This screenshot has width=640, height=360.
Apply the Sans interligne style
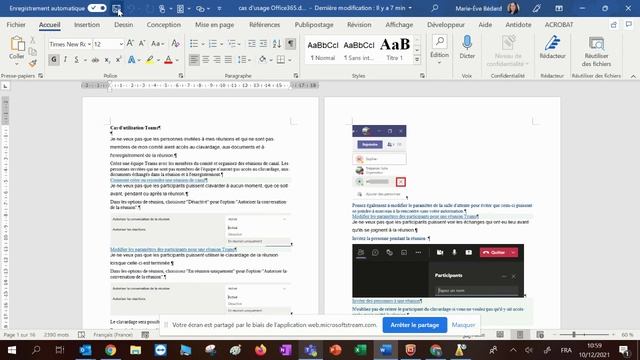(x=359, y=50)
